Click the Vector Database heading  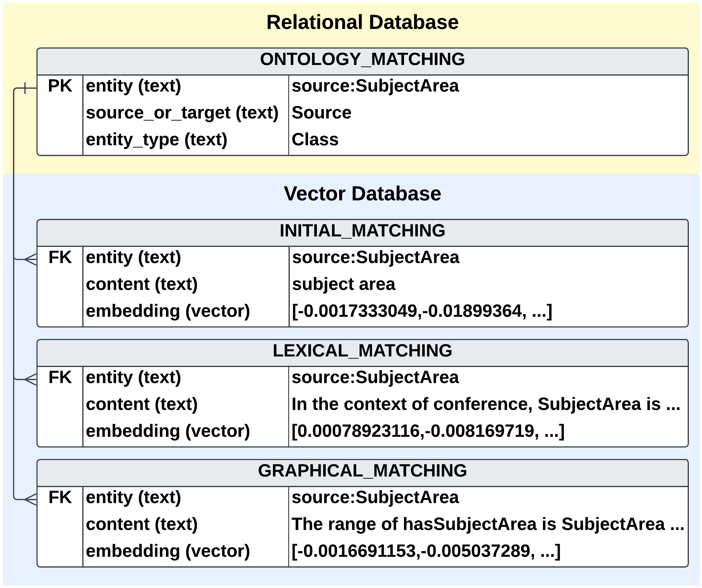[362, 194]
